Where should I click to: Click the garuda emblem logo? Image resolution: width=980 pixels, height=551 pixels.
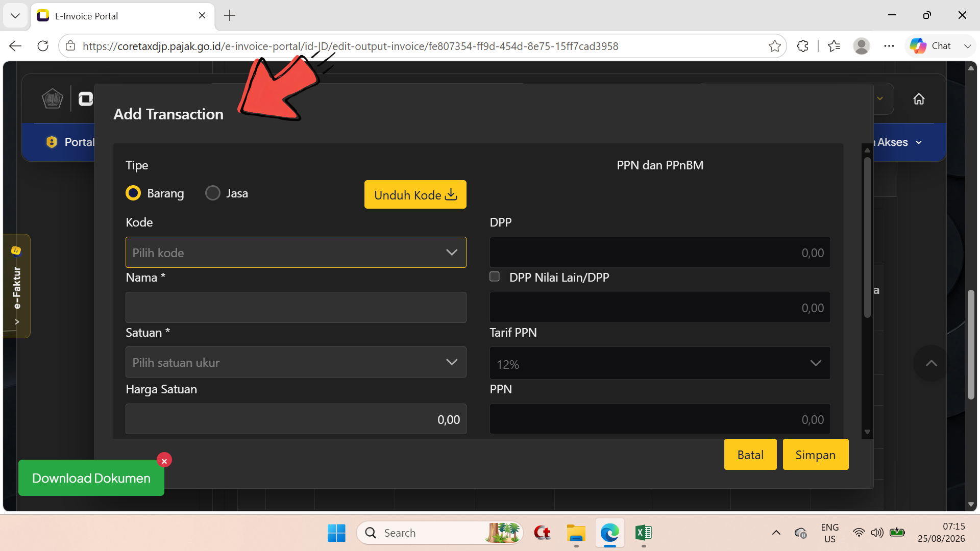click(x=52, y=98)
